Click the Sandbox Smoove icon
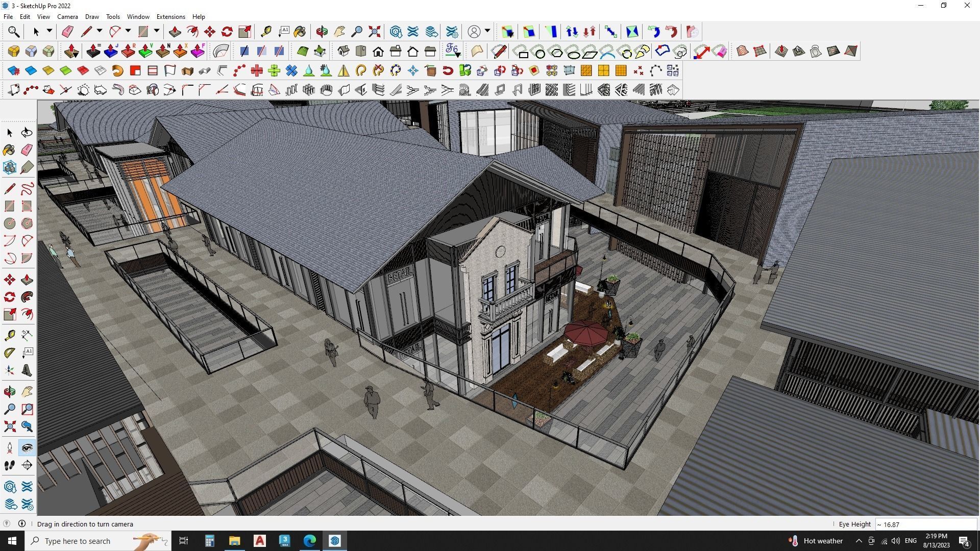 tap(781, 51)
